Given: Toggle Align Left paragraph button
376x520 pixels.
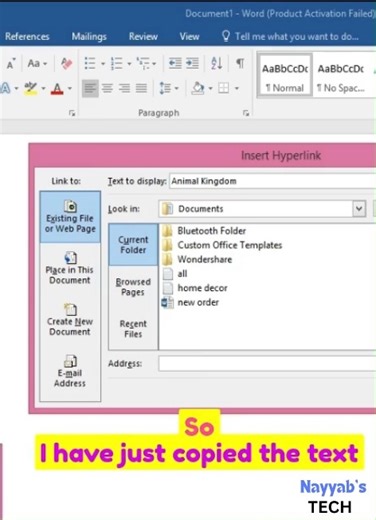Looking at the screenshot, I should [90, 88].
